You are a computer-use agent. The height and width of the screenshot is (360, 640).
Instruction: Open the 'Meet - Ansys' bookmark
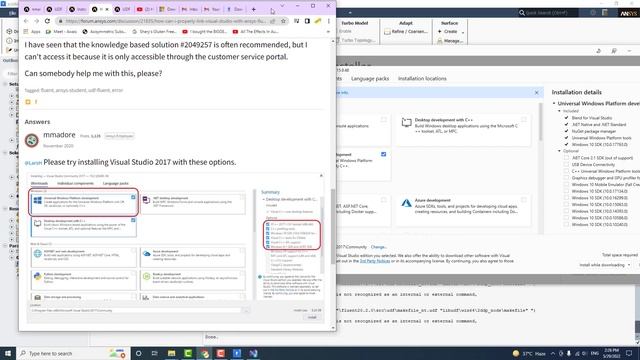pos(61,31)
